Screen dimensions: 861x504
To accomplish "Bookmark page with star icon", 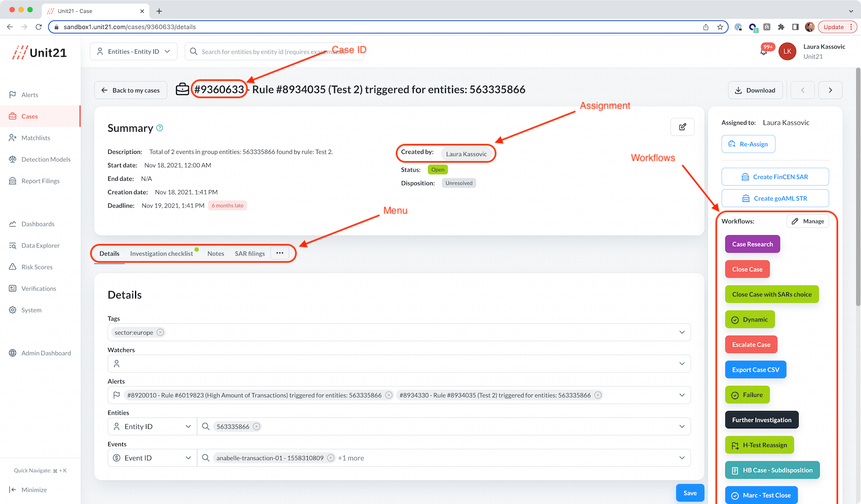I will pos(720,27).
